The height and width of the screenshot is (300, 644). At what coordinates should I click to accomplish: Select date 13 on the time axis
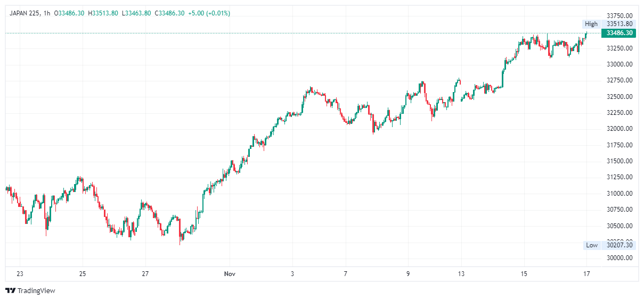[x=461, y=274]
